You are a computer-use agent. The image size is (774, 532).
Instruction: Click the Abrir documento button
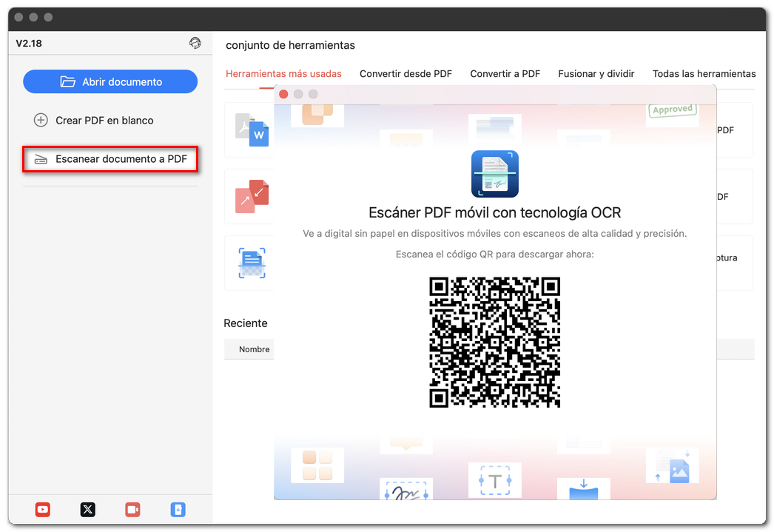click(110, 81)
